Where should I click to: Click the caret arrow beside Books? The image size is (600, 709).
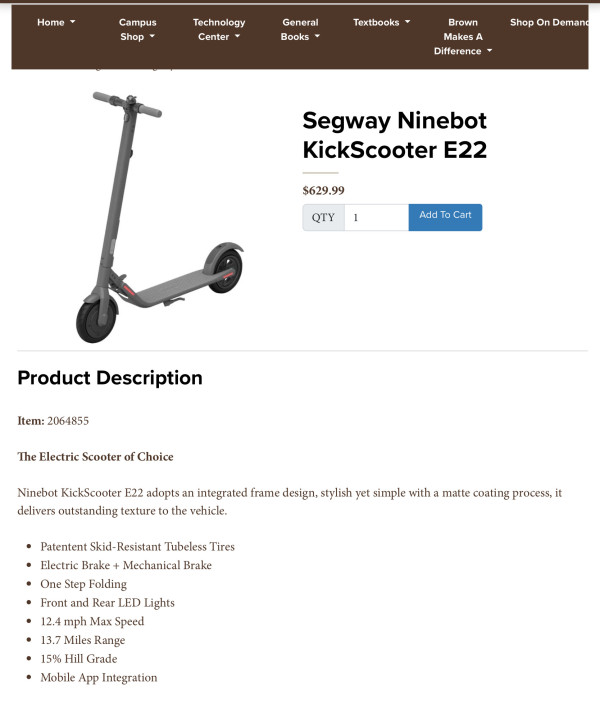click(x=317, y=36)
